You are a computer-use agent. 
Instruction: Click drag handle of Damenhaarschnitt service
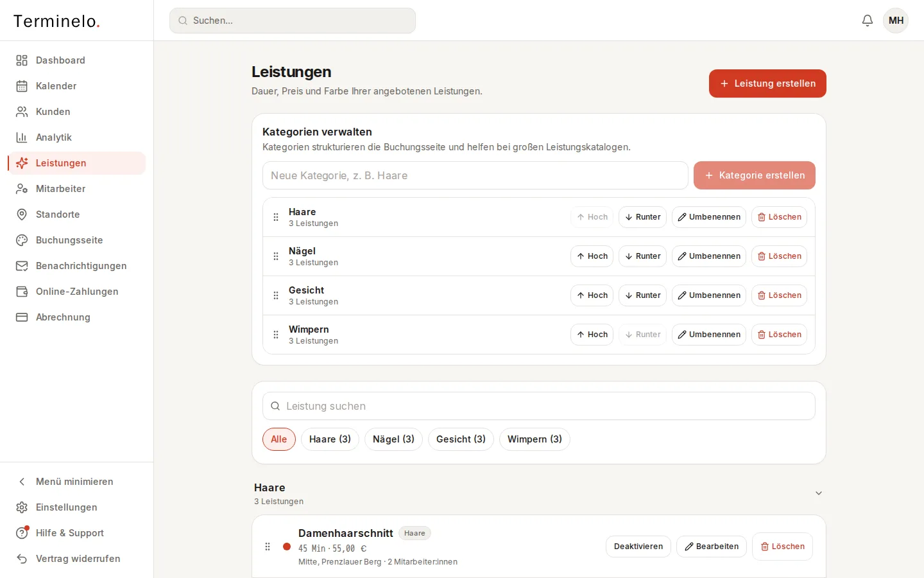point(268,547)
